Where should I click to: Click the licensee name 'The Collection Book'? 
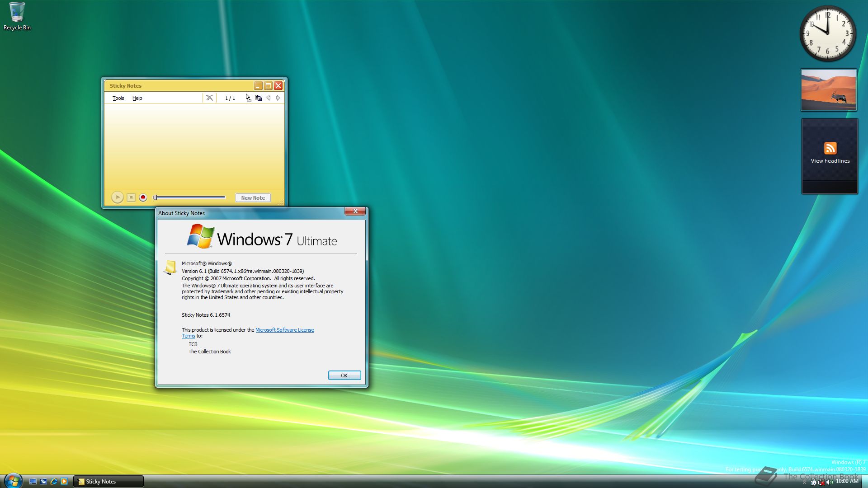click(210, 352)
